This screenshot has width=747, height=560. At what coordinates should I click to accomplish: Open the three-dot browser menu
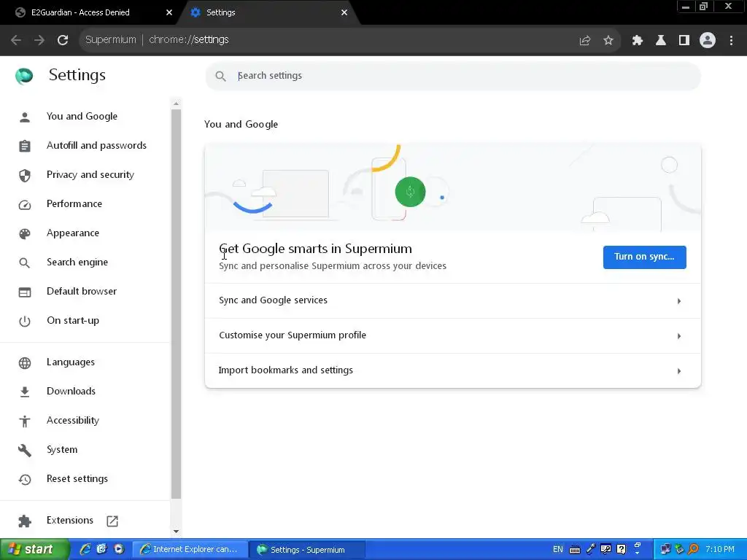coord(731,40)
